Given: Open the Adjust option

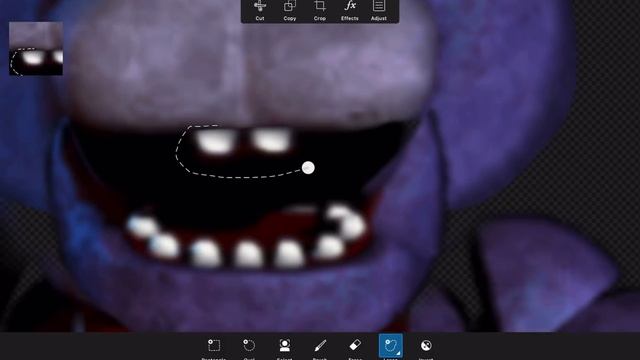Looking at the screenshot, I should 379,11.
